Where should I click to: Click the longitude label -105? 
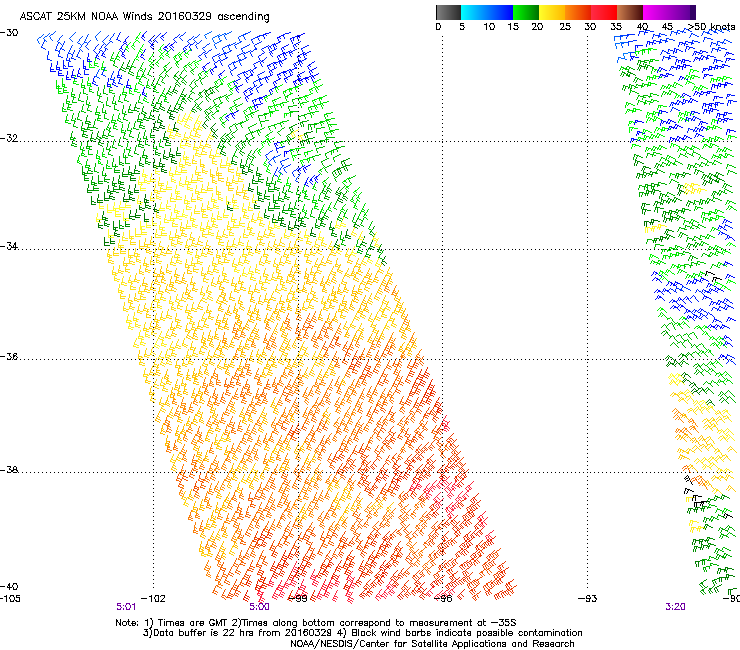pos(10,599)
